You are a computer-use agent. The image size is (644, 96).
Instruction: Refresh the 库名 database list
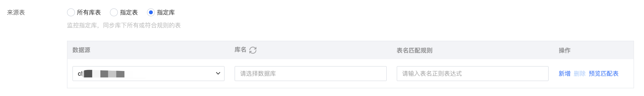pos(253,50)
